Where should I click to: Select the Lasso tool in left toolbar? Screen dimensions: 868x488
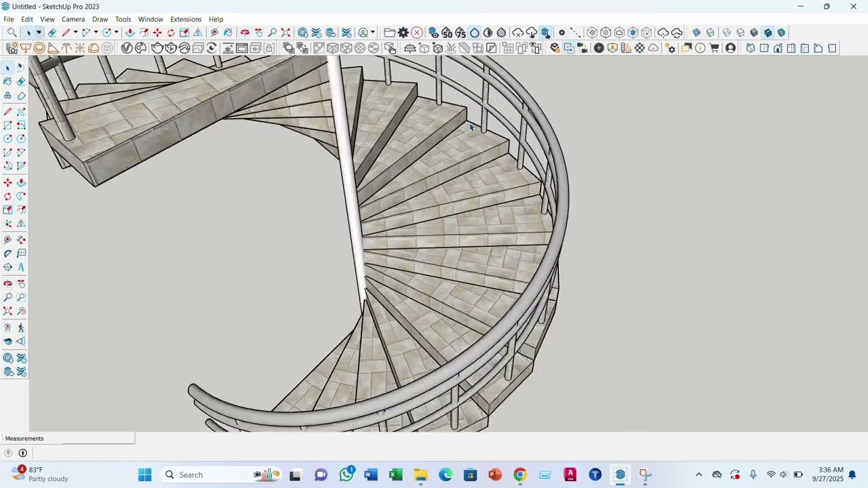21,68
